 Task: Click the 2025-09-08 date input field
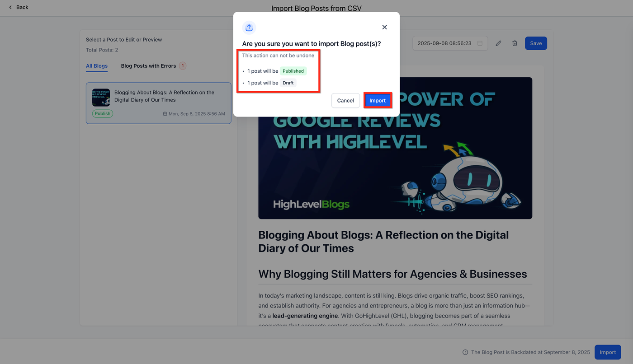tap(450, 43)
